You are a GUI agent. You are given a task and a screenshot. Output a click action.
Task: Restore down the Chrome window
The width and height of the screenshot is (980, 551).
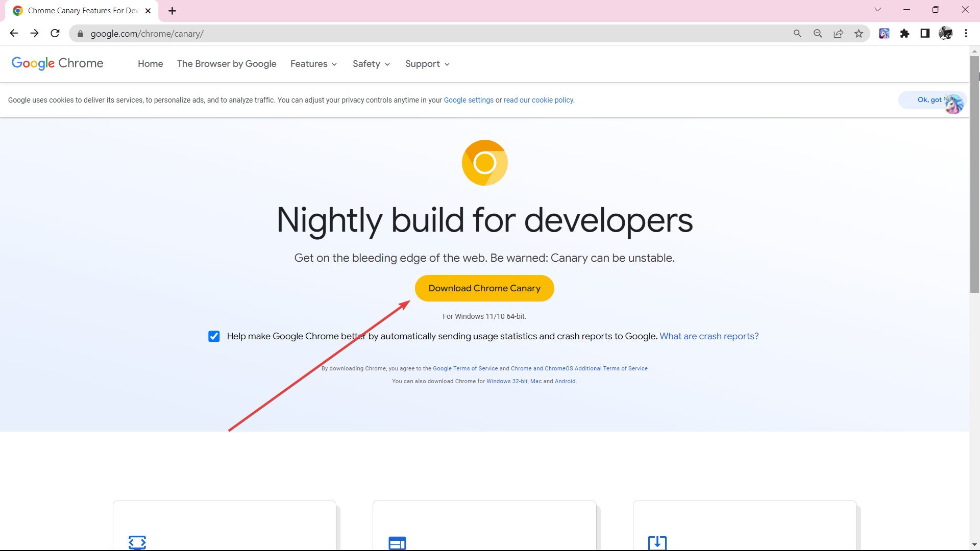coord(936,10)
